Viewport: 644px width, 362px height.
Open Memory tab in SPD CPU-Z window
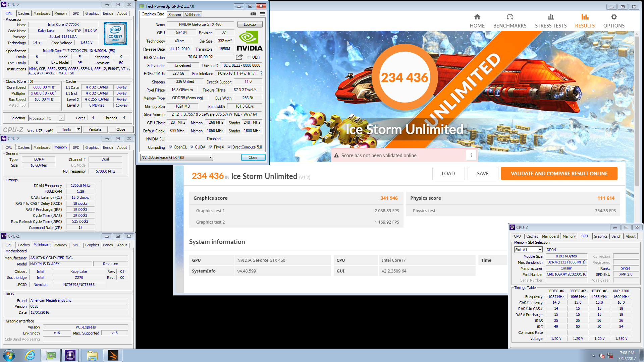[x=569, y=236]
